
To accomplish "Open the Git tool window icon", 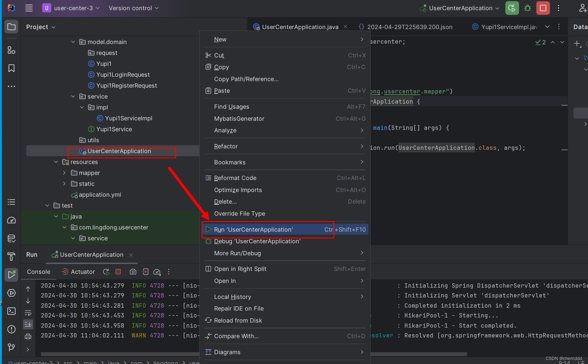I will click(12, 347).
